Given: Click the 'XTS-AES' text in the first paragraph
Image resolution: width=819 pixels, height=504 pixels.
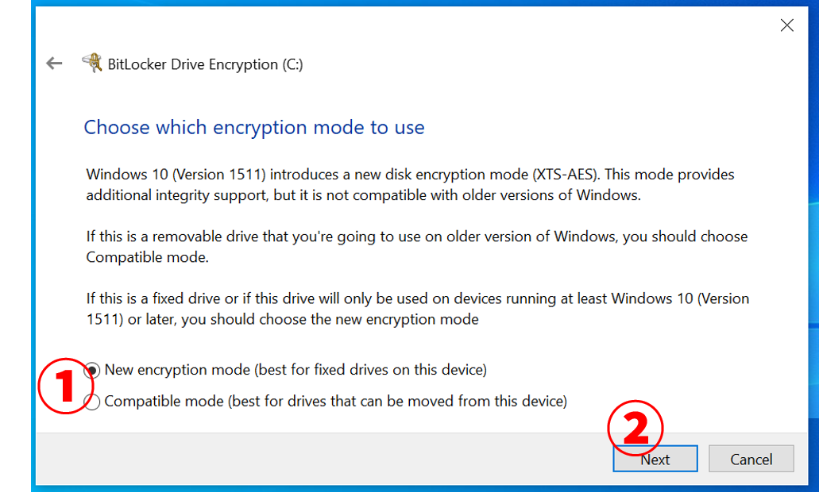Looking at the screenshot, I should point(565,175).
